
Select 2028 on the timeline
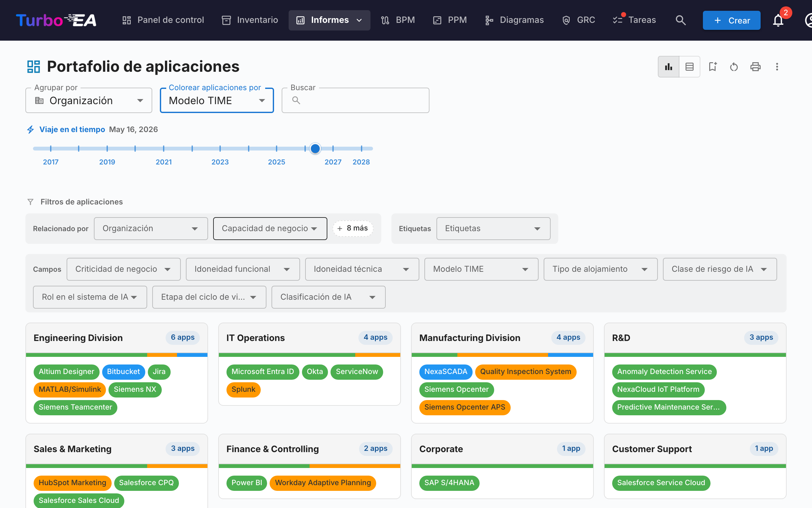(361, 162)
